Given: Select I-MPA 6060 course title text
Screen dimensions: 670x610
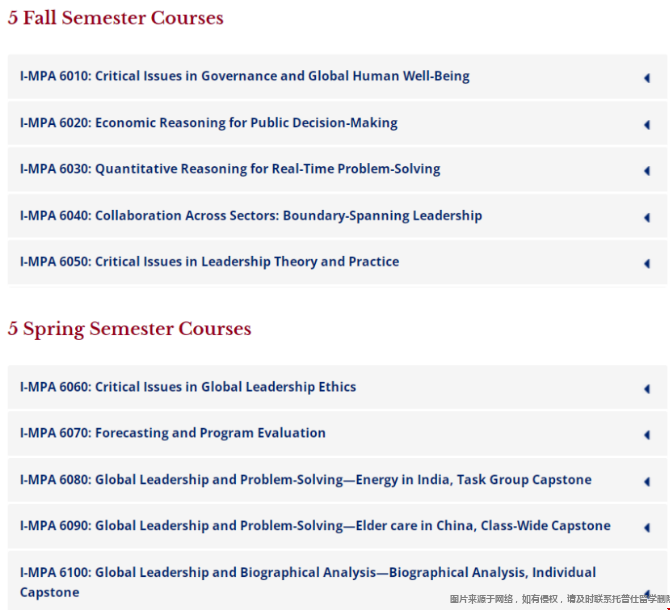Looking at the screenshot, I should [188, 387].
